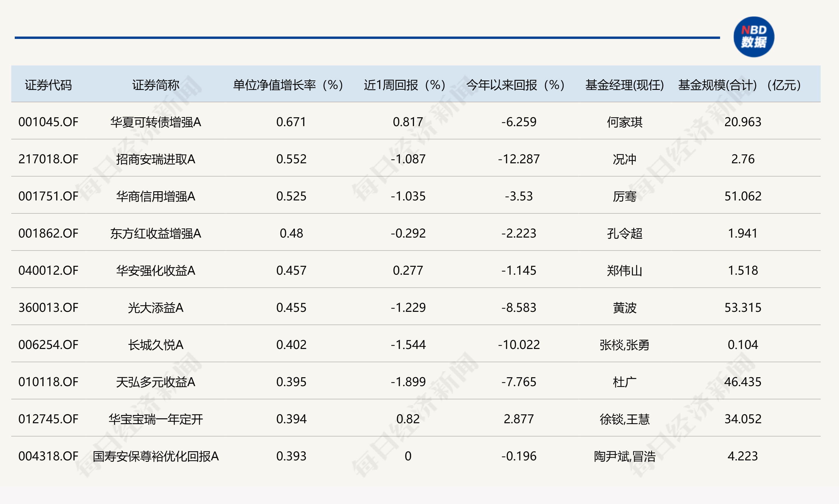839x504 pixels.
Task: Click manager name 黄波
Action: point(625,307)
